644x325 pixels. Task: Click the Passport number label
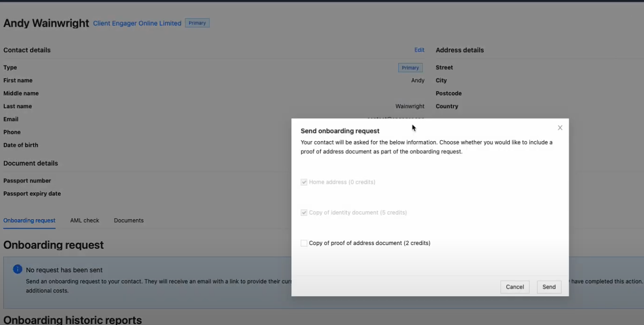point(27,181)
